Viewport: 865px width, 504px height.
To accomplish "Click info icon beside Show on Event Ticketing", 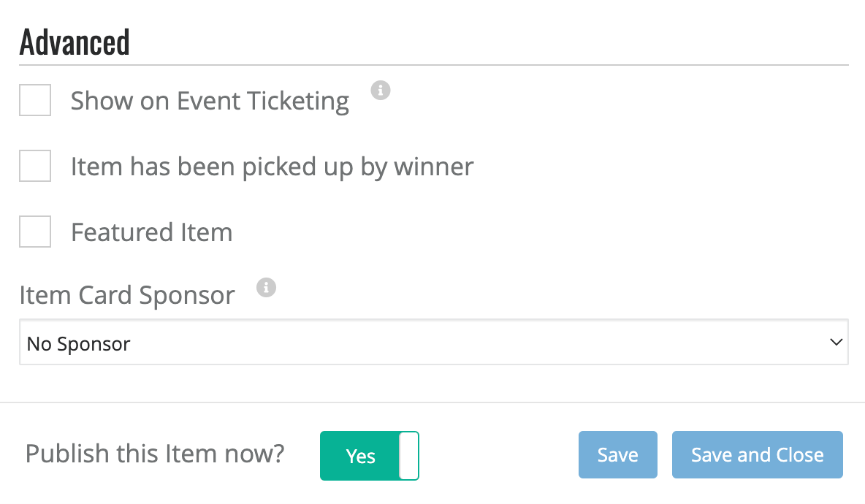I will click(380, 90).
